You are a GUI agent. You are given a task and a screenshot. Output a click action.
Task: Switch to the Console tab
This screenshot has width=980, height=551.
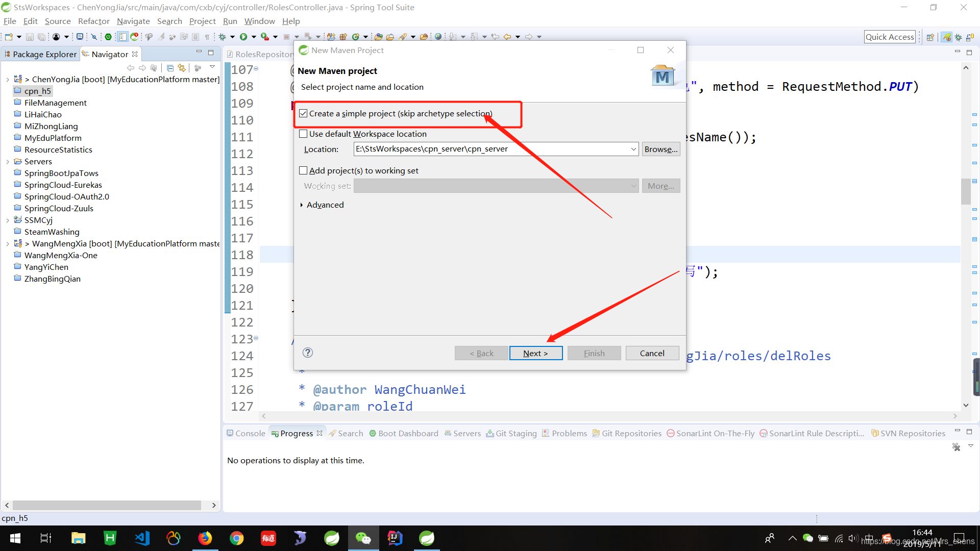[x=246, y=433]
